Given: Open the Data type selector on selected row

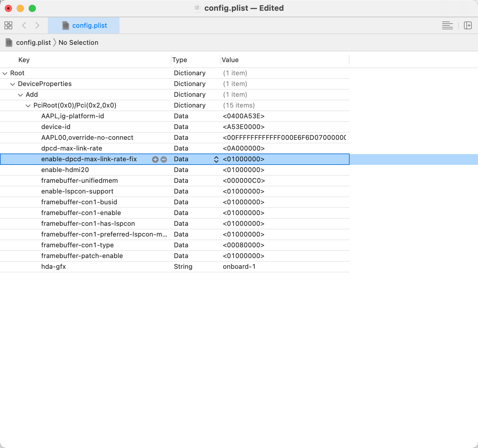Looking at the screenshot, I should [216, 159].
